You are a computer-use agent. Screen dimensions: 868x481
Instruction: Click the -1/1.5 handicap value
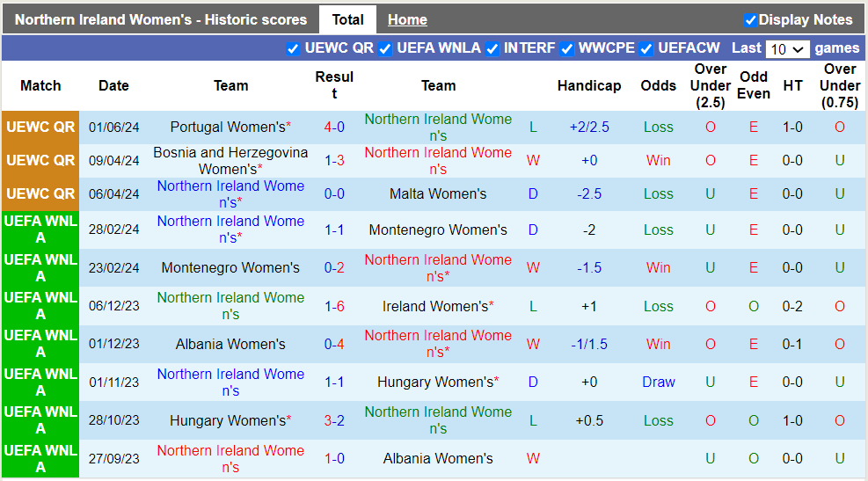[x=589, y=345]
